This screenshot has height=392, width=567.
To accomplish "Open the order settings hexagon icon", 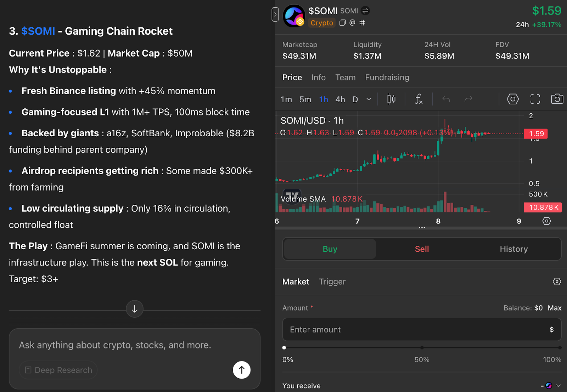I will click(x=557, y=282).
